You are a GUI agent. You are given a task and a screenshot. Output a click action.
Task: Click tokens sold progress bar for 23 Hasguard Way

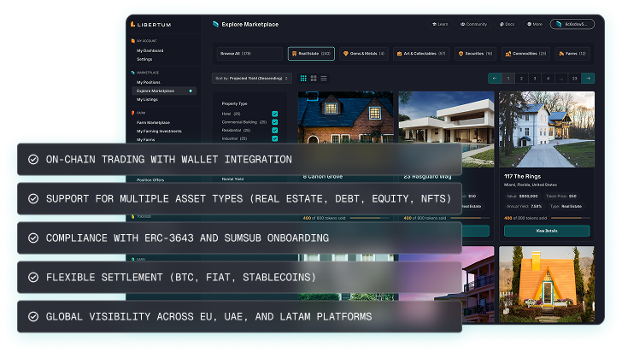(470, 218)
